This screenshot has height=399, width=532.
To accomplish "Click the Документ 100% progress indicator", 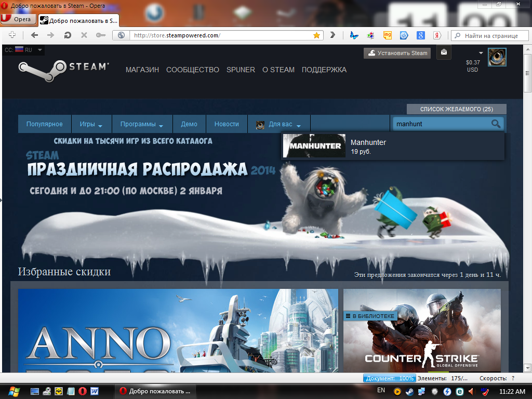I will coord(390,378).
